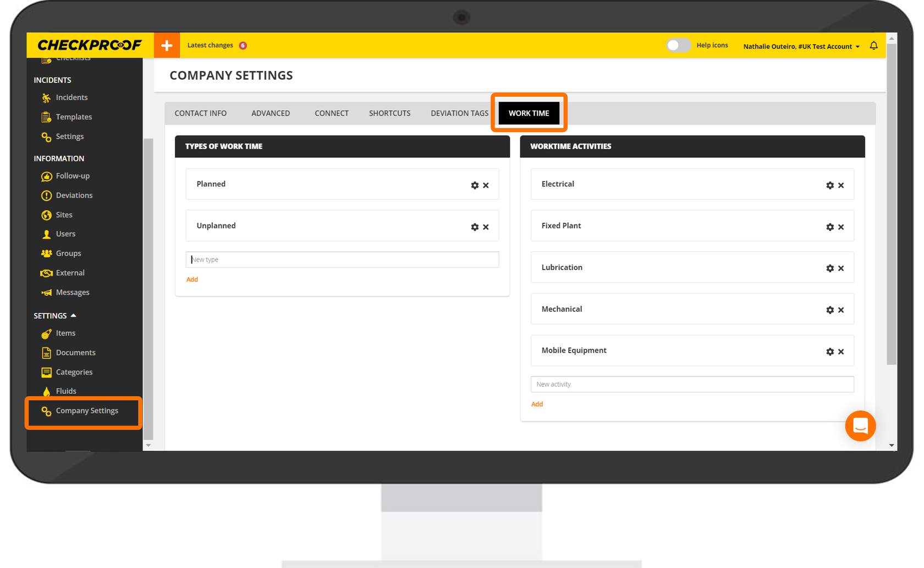The width and height of the screenshot is (924, 568).
Task: Click the Latest changes link
Action: tap(210, 46)
